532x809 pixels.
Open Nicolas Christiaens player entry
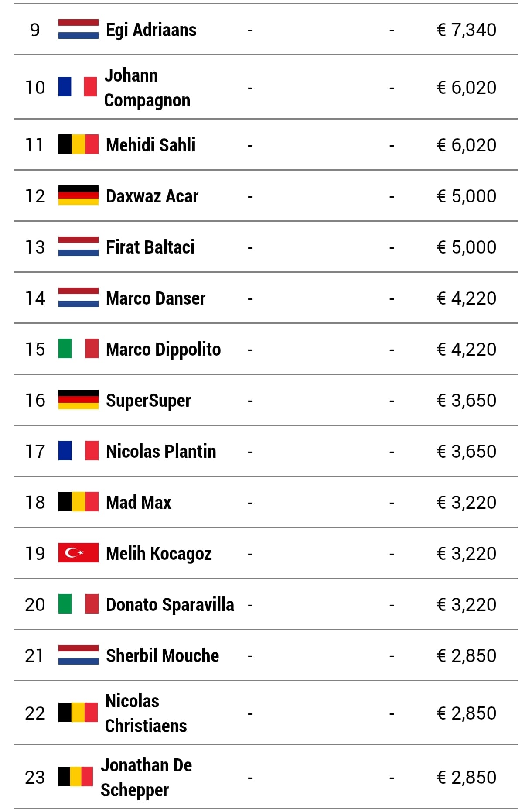146,713
